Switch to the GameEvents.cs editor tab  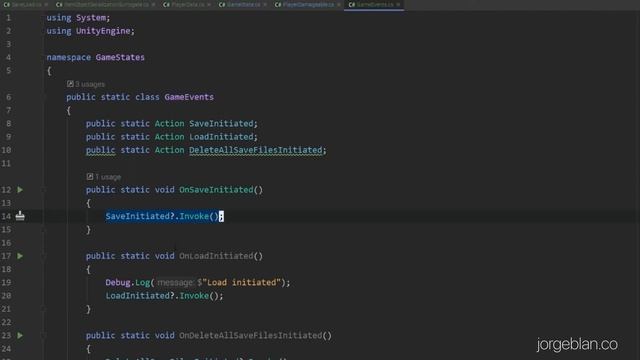(374, 4)
